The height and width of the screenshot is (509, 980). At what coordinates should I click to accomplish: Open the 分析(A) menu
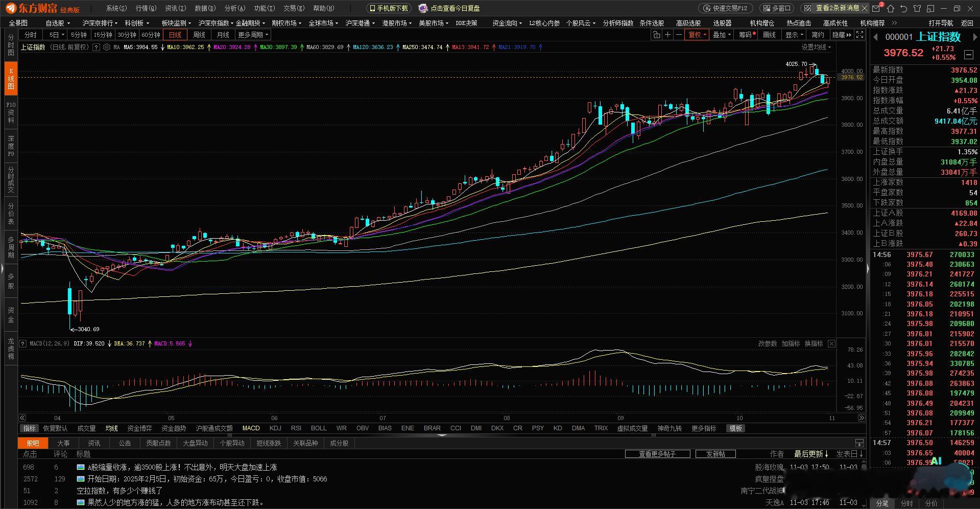[x=235, y=8]
